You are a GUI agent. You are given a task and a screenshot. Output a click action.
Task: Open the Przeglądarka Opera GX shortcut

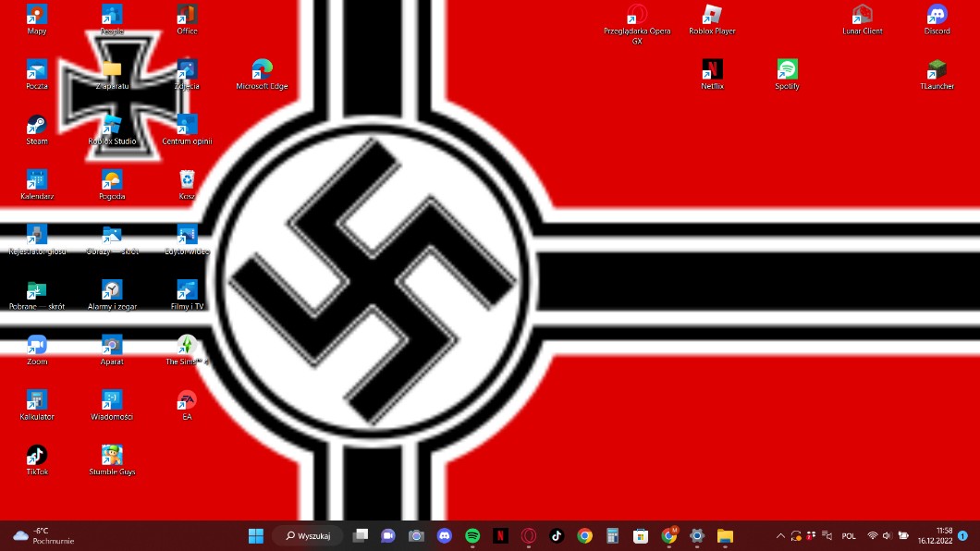tap(637, 16)
